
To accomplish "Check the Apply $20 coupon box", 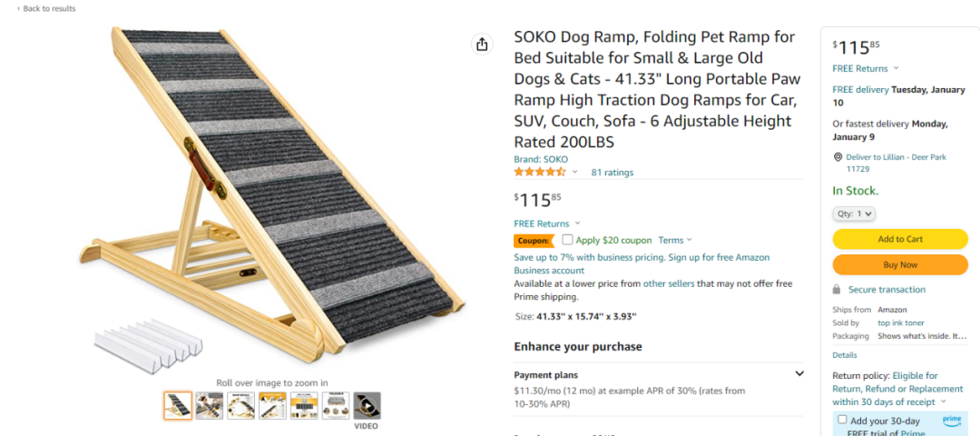I will coord(567,240).
